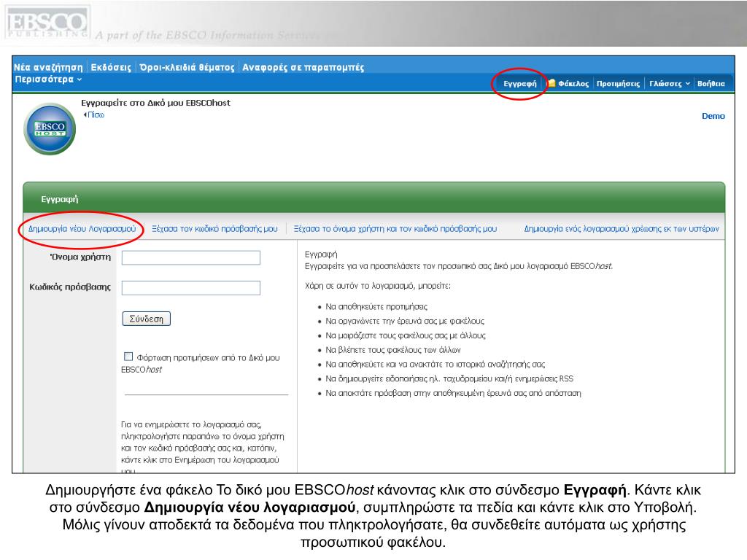747x560 pixels.
Task: Click the Demo link
Action: click(713, 116)
